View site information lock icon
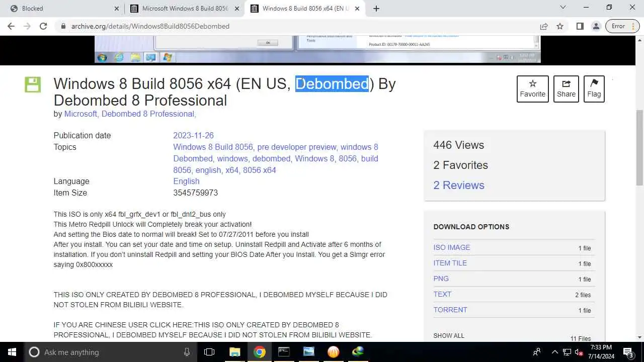 63,26
